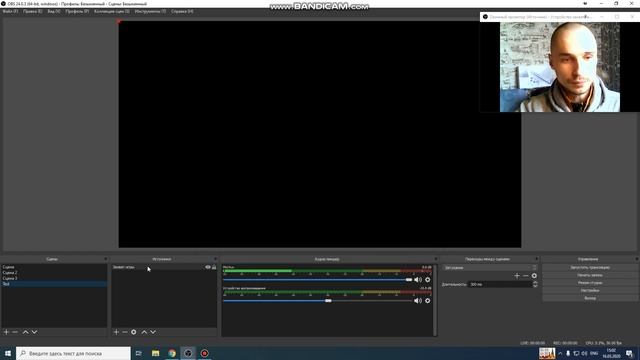Open the Profile menu

pos(77,11)
